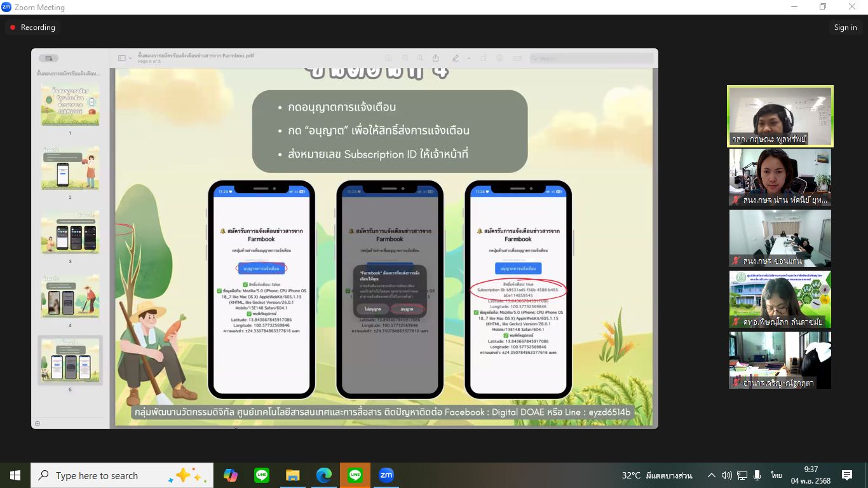Click the zoom in magnifier icon
Screen dimensions: 868x488
pos(420,58)
